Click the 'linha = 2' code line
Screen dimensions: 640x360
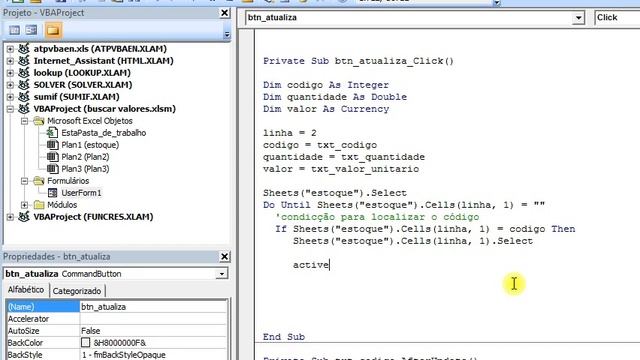290,133
